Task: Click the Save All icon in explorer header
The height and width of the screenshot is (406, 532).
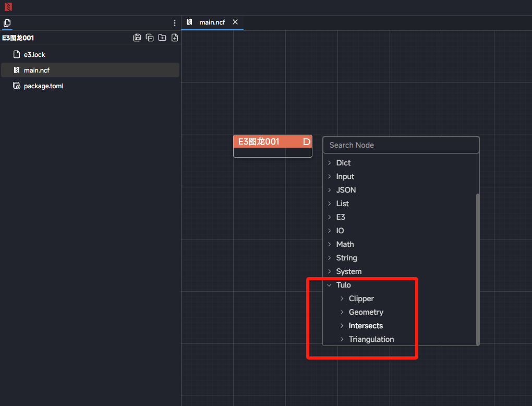Action: tap(137, 38)
